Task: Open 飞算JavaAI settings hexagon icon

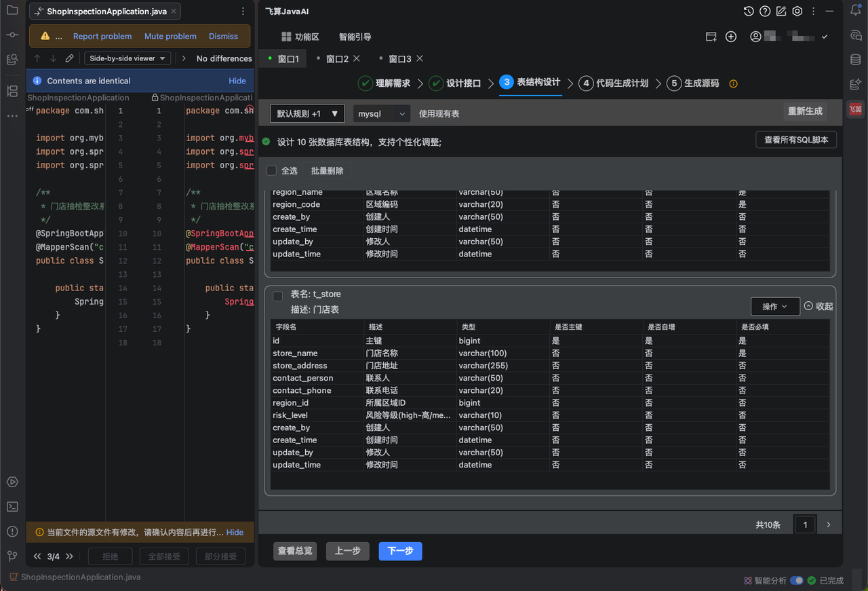Action: [797, 12]
